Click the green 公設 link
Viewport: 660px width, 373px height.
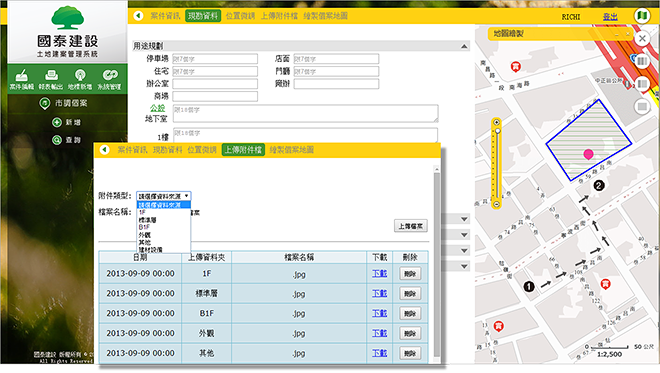[157, 108]
